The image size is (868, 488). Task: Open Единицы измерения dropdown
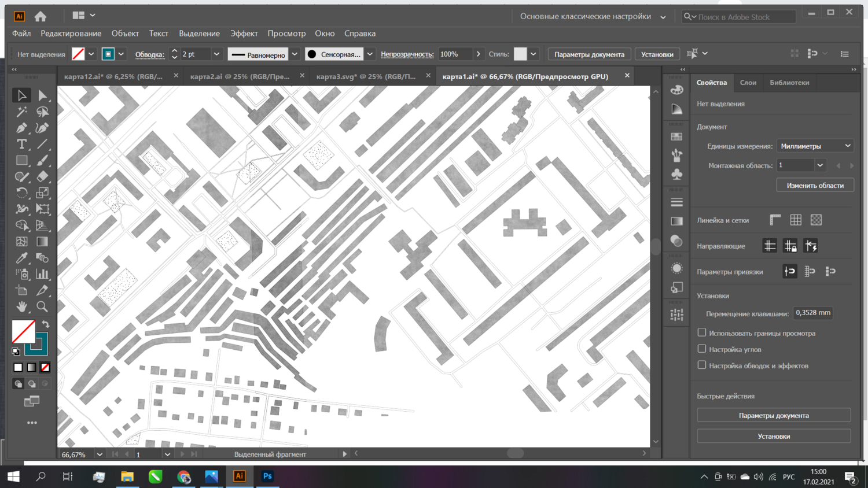pyautogui.click(x=815, y=146)
